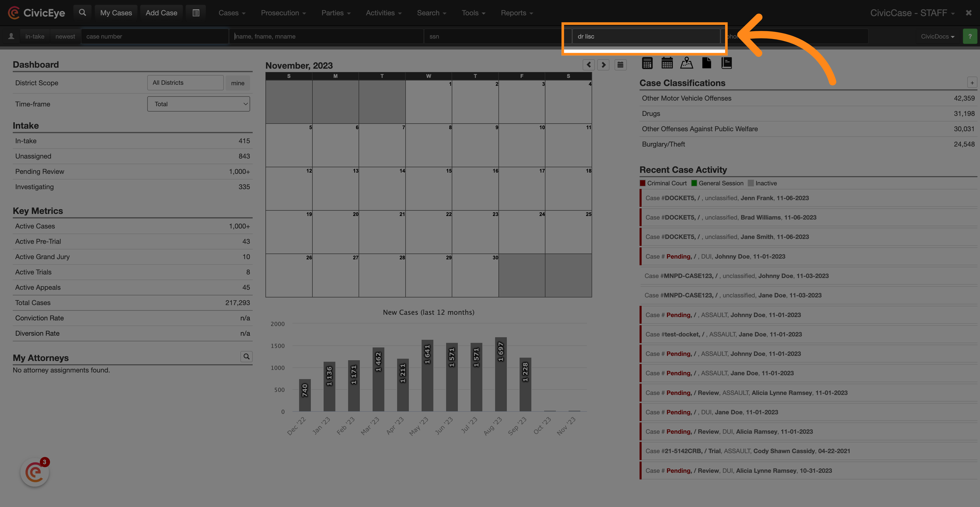980x507 pixels.
Task: Open the Reports dropdown menu
Action: 517,13
